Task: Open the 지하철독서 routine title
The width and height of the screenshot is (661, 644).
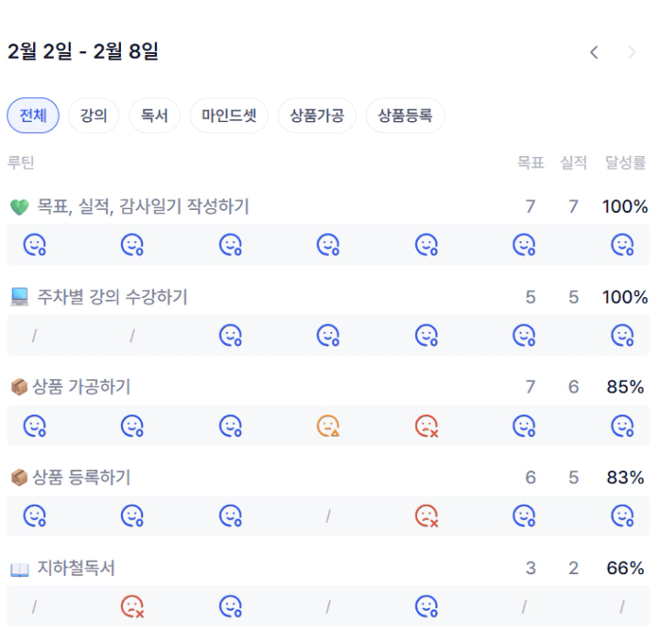Action: [x=76, y=569]
